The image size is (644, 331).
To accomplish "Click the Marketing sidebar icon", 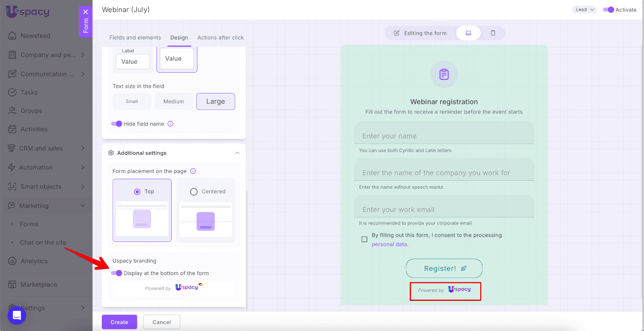I will (12, 206).
